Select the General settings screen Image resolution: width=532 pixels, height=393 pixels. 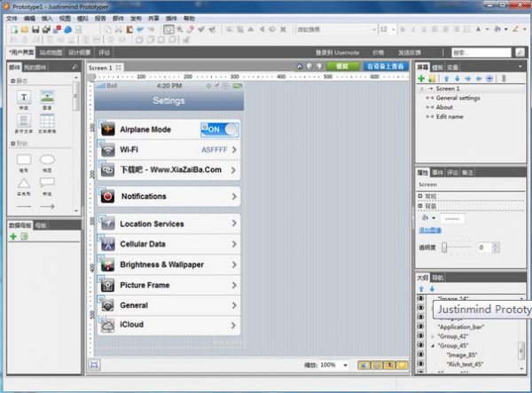click(x=458, y=98)
